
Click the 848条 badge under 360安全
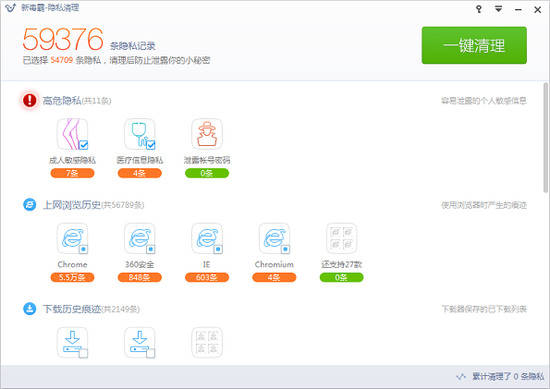click(x=140, y=277)
